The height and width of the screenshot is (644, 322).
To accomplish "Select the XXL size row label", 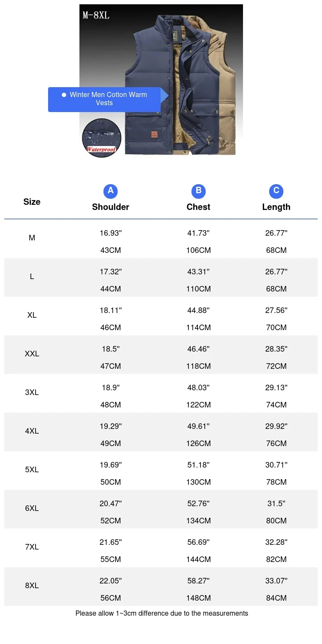I will [32, 354].
